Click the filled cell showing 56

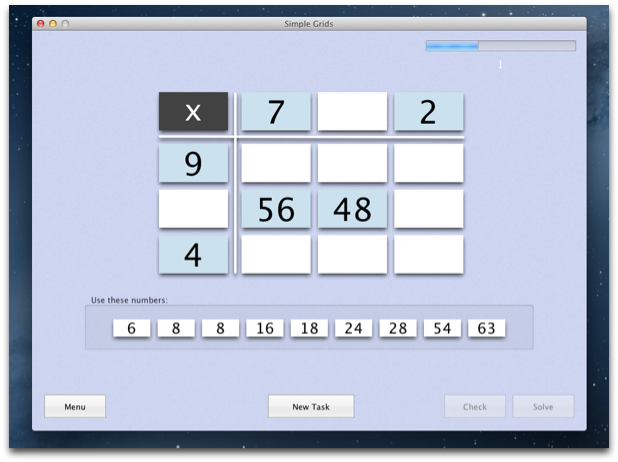(276, 209)
